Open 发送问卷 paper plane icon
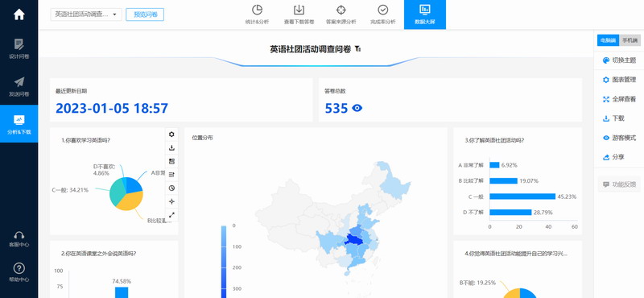This screenshot has width=644, height=298. (19, 86)
